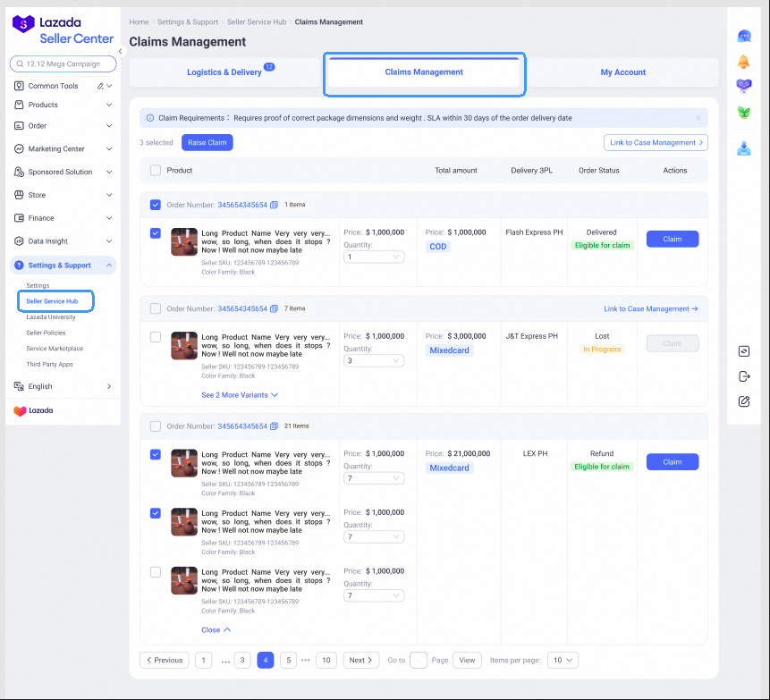770x700 pixels.
Task: Open the purple robot assistant icon
Action: 743,86
